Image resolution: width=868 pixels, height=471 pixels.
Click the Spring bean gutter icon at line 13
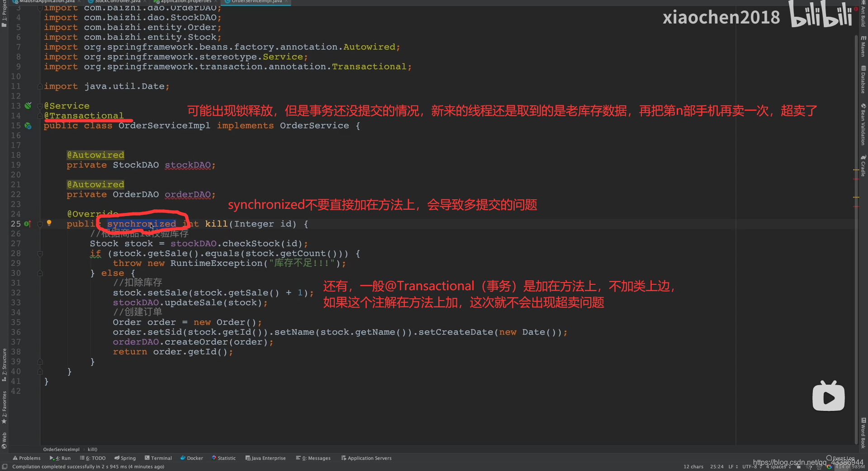tap(28, 106)
